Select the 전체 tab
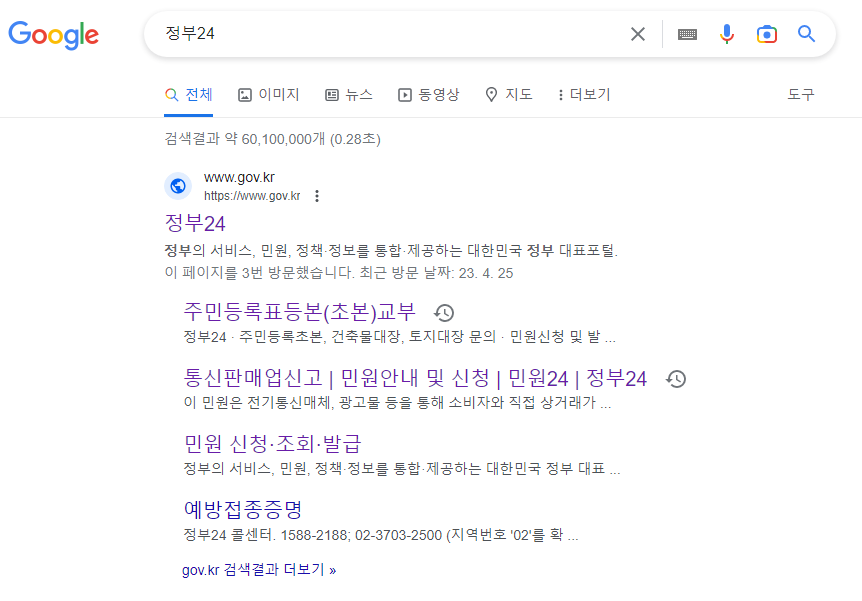 (x=189, y=95)
